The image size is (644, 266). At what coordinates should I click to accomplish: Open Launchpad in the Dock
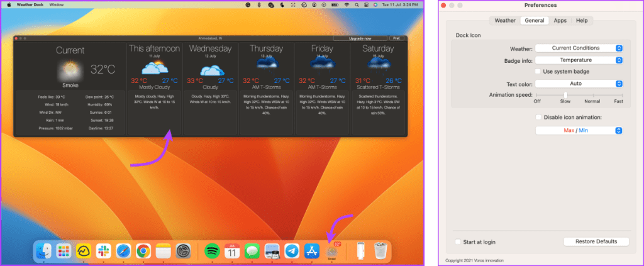[x=64, y=250]
